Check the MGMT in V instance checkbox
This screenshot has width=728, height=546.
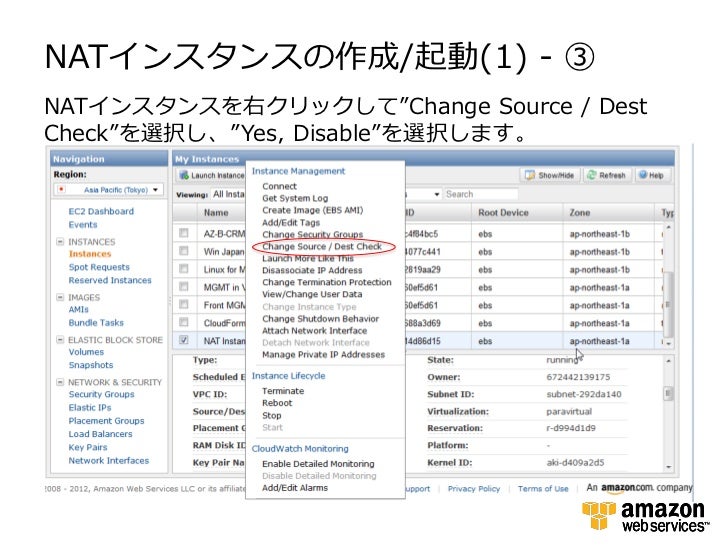[x=184, y=286]
